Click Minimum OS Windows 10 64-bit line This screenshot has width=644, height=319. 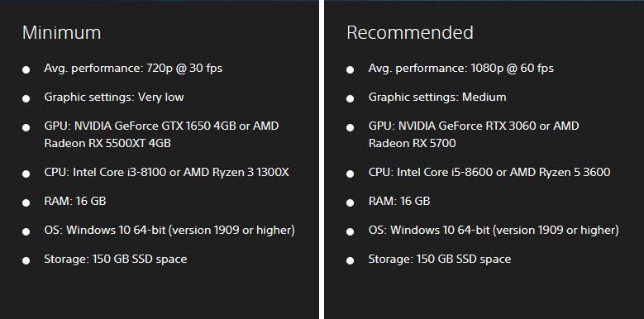click(x=169, y=231)
